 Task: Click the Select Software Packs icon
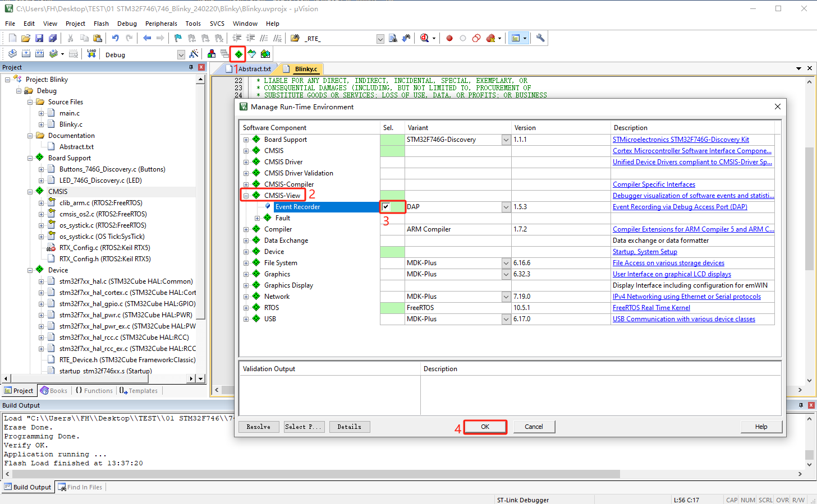[x=252, y=54]
